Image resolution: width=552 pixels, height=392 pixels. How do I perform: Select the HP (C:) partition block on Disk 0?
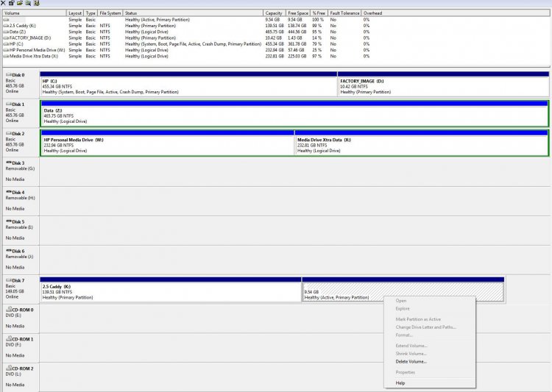(x=188, y=84)
